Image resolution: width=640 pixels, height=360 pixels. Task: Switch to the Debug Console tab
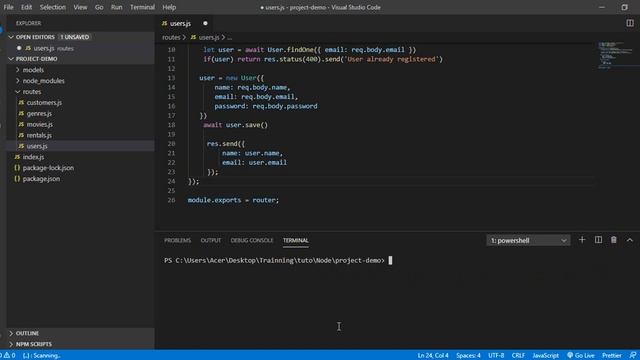point(252,240)
